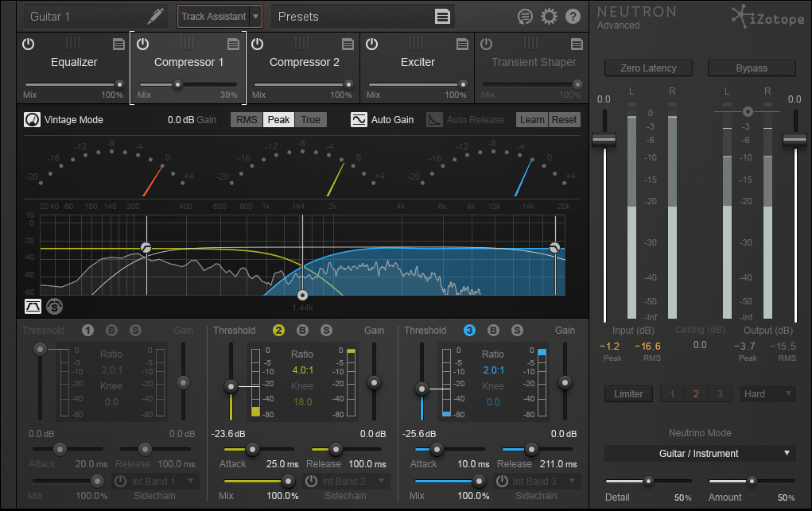Viewport: 812px width, 511px height.
Task: Enable Transient Shaper module power
Action: click(486, 44)
